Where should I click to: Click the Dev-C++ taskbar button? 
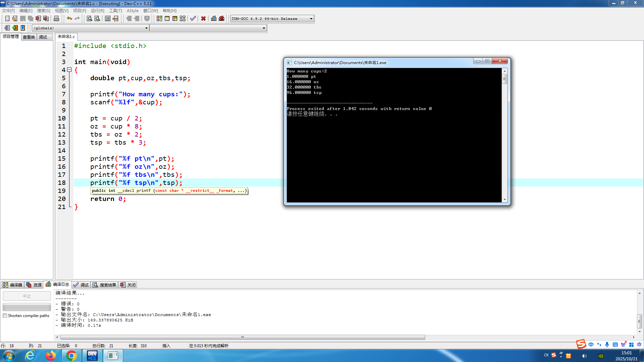pos(92,356)
